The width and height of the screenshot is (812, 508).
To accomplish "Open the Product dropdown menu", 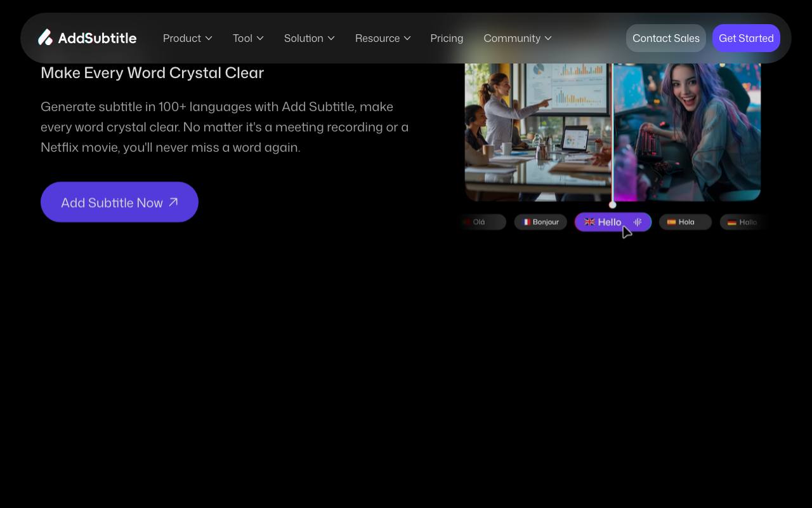I will [187, 38].
